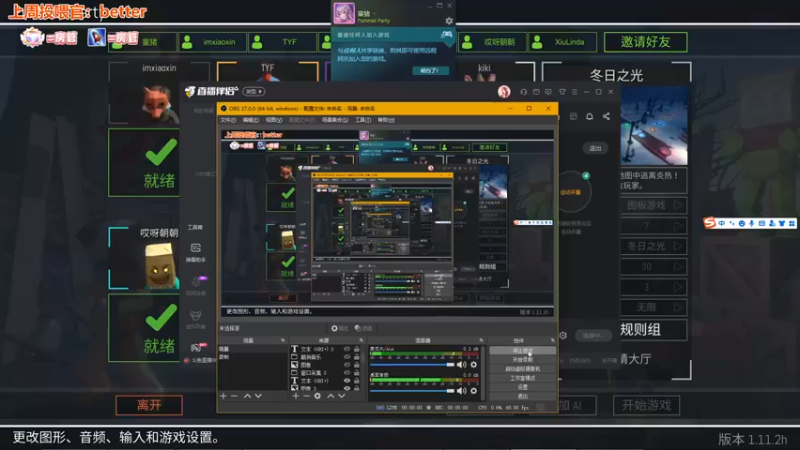
Task: Open the 规则组 rule set selector
Action: pyautogui.click(x=654, y=330)
